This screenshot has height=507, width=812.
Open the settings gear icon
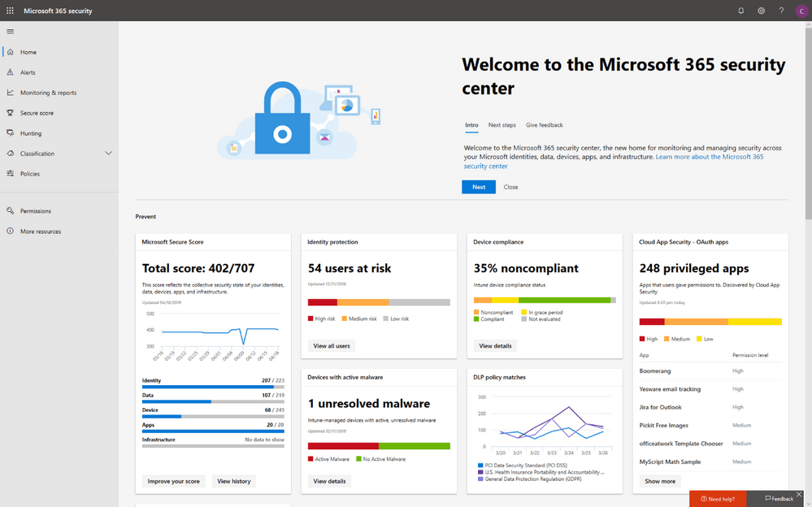(762, 11)
